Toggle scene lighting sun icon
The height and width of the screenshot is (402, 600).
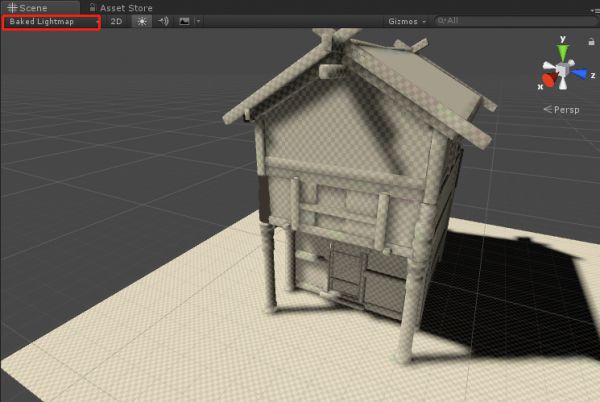pyautogui.click(x=142, y=21)
